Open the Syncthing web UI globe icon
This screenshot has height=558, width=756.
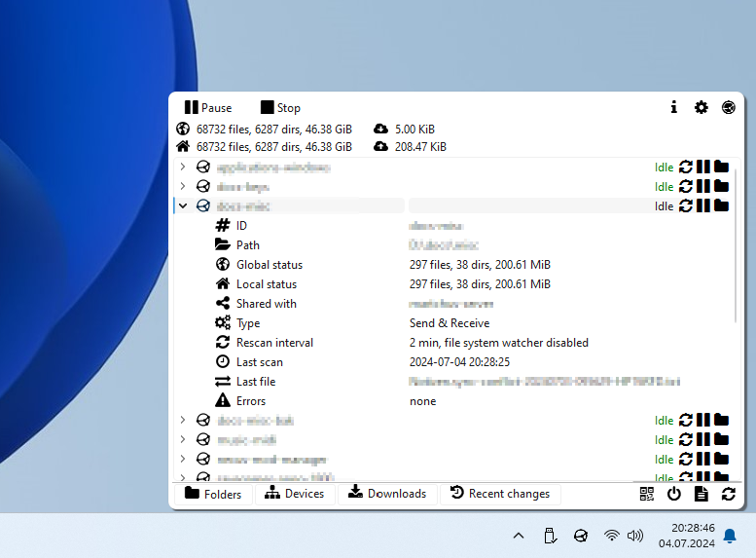pyautogui.click(x=728, y=108)
